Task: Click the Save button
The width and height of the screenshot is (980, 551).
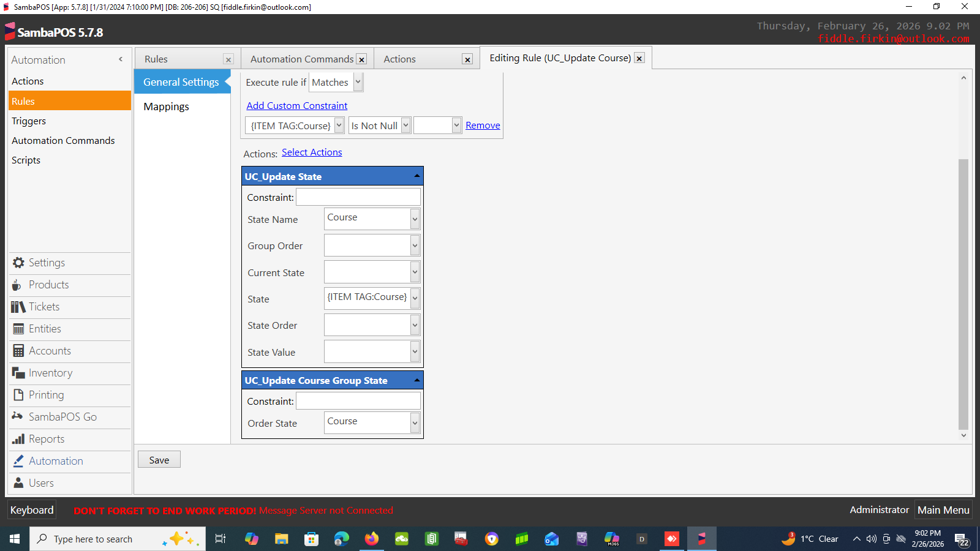Action: click(159, 460)
